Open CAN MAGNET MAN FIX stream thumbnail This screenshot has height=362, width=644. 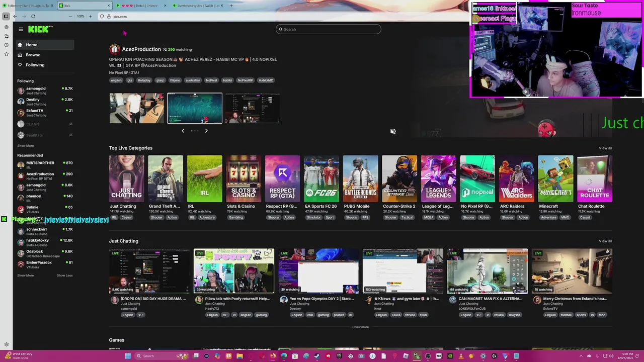coord(488,271)
